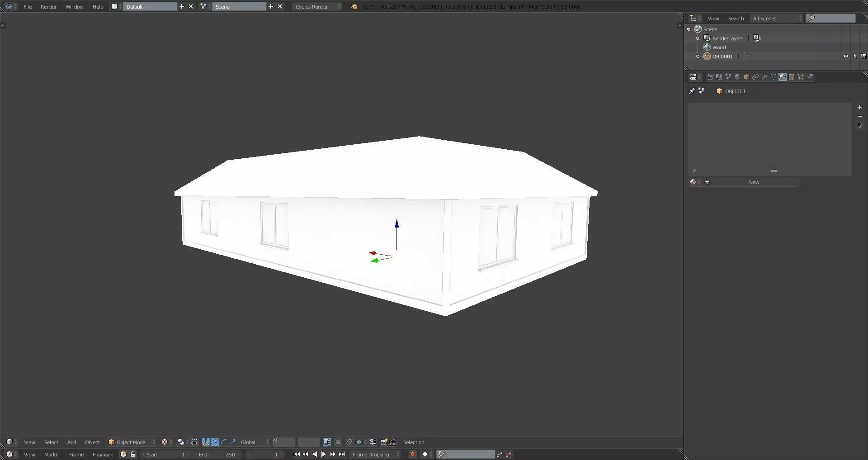Toggle selectability cursor for OBJ0001

[x=855, y=57]
